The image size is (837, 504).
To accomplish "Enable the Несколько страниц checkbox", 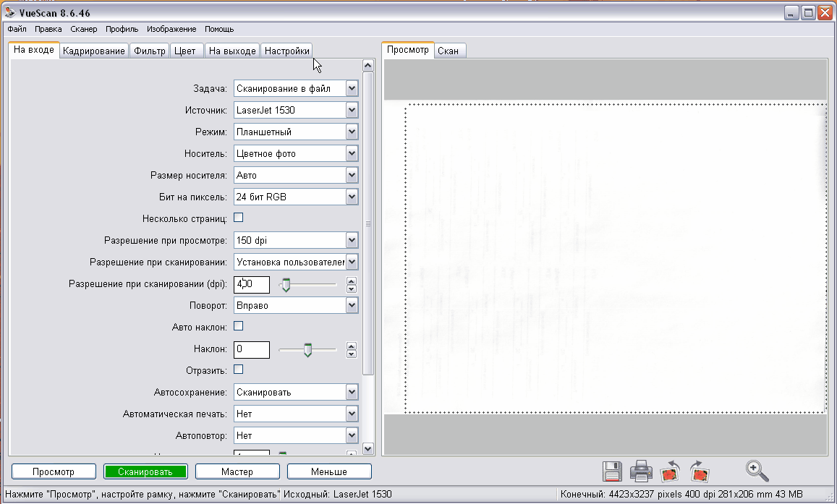I will [x=238, y=218].
